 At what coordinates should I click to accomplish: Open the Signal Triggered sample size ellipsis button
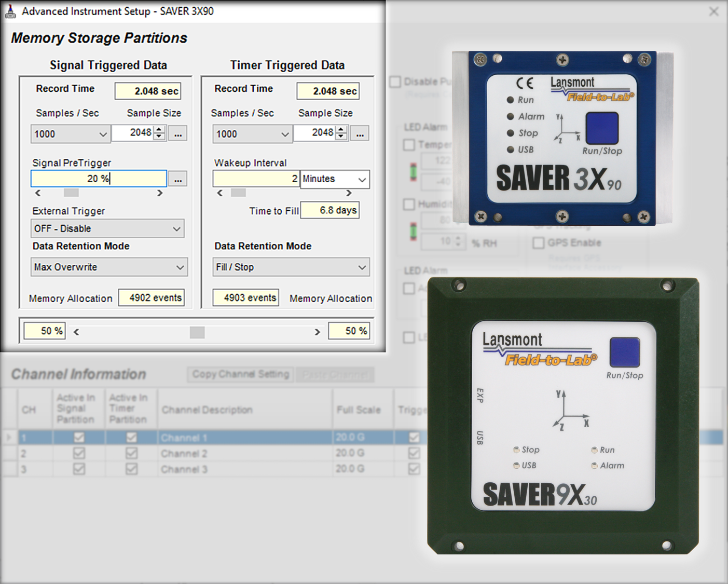pos(178,134)
